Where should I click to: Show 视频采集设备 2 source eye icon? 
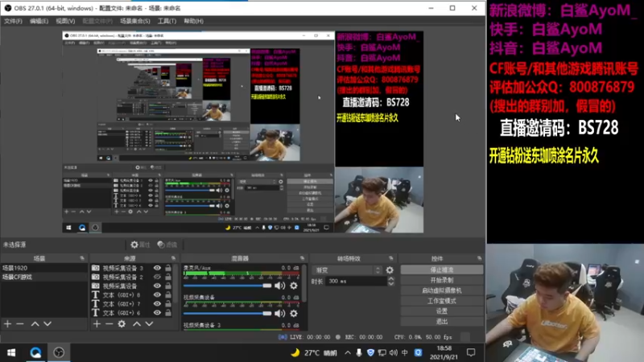click(x=157, y=277)
